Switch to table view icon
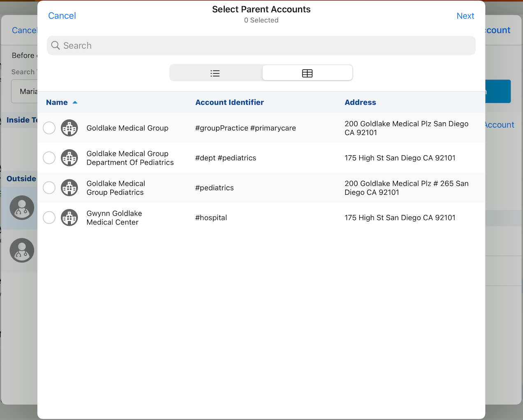The height and width of the screenshot is (420, 523). [x=307, y=73]
